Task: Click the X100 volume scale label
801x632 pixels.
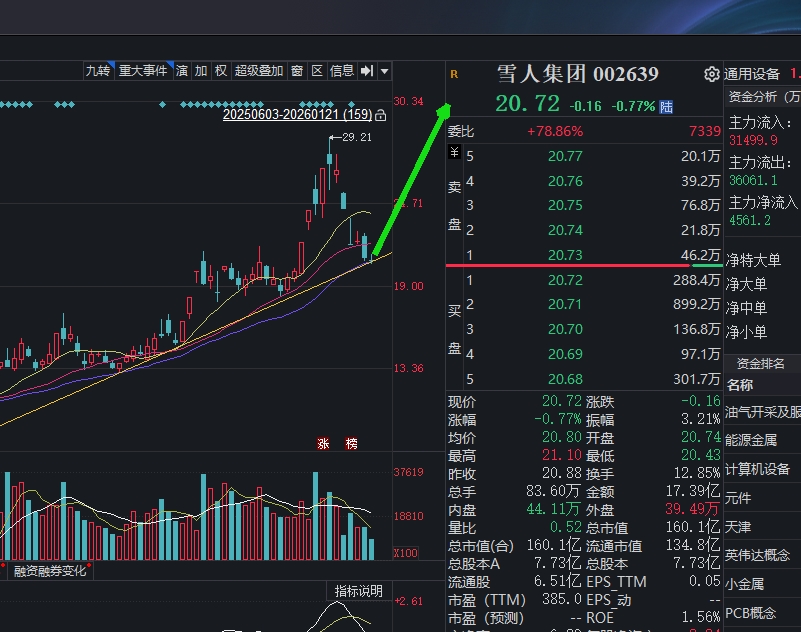Action: tap(406, 553)
